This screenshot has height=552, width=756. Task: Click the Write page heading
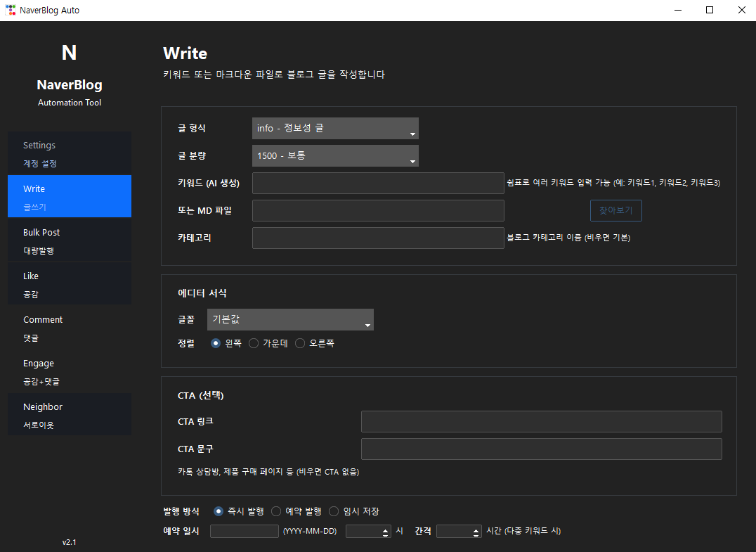click(x=185, y=53)
